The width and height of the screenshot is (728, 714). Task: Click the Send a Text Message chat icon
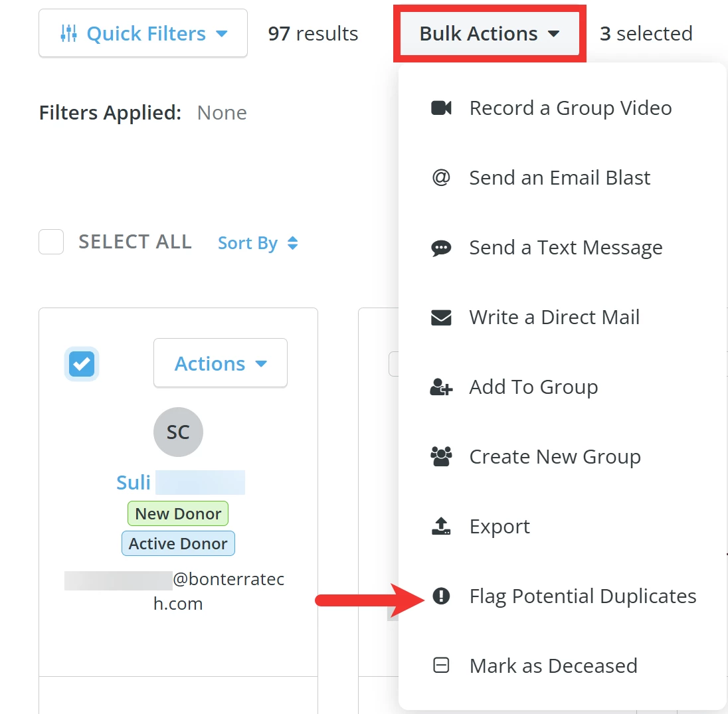point(441,247)
